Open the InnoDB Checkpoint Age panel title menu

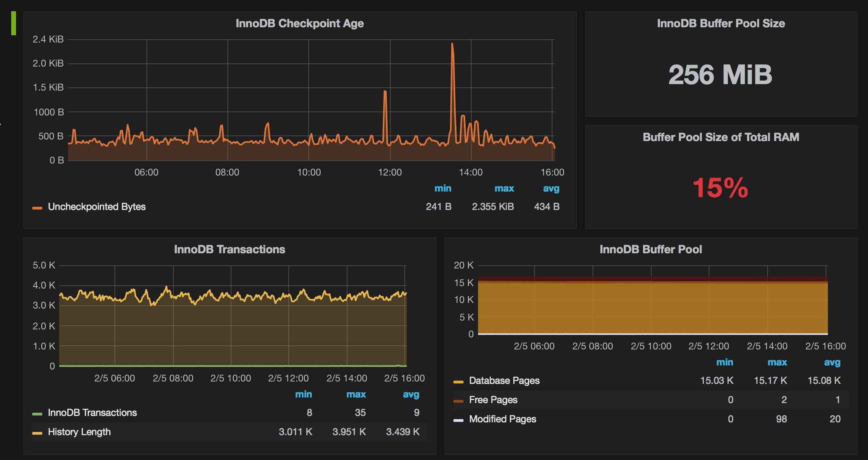click(299, 24)
